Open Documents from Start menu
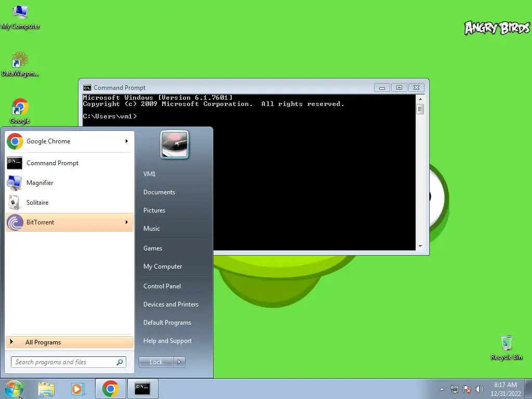Image resolution: width=532 pixels, height=399 pixels. pos(159,192)
